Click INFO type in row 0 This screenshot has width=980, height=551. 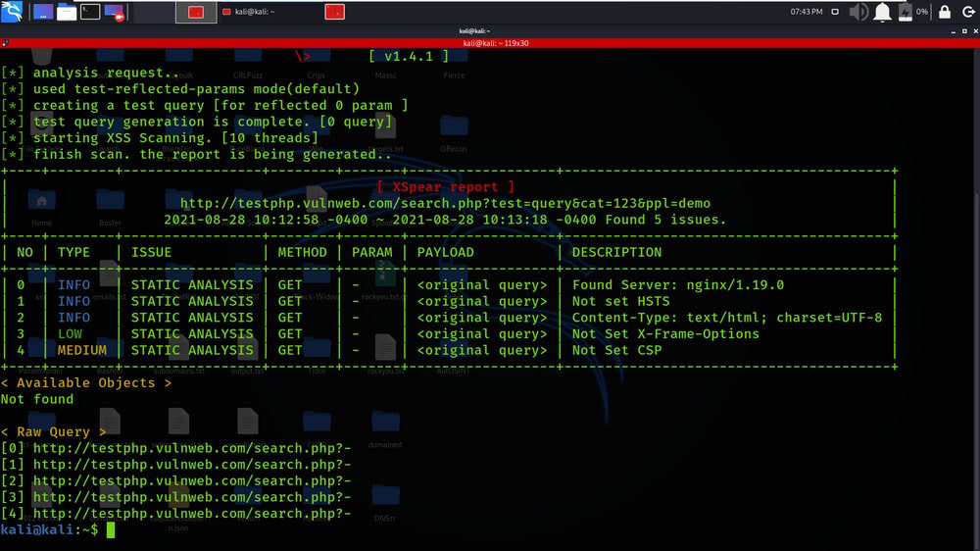pos(73,284)
